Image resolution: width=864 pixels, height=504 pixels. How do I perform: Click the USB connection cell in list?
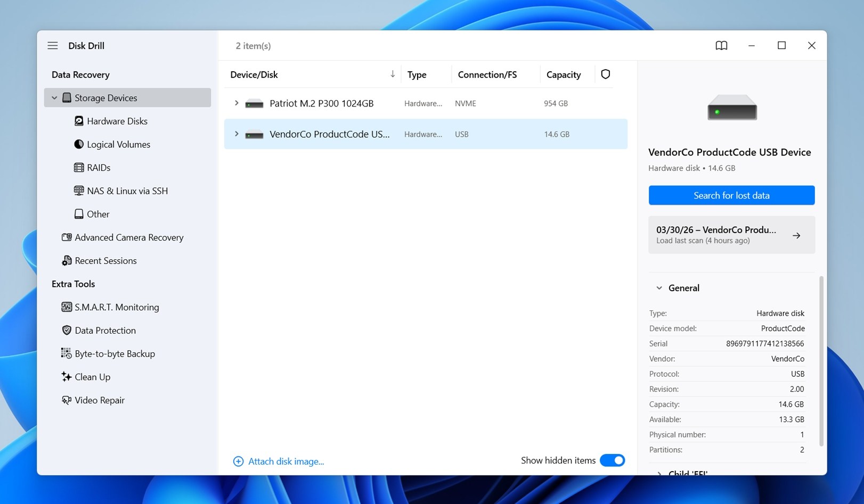tap(461, 134)
